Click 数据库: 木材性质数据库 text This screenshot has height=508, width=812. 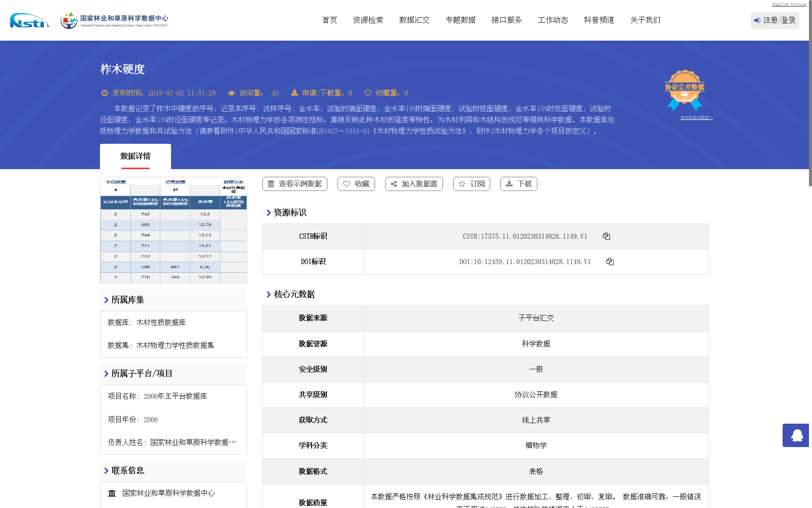147,323
